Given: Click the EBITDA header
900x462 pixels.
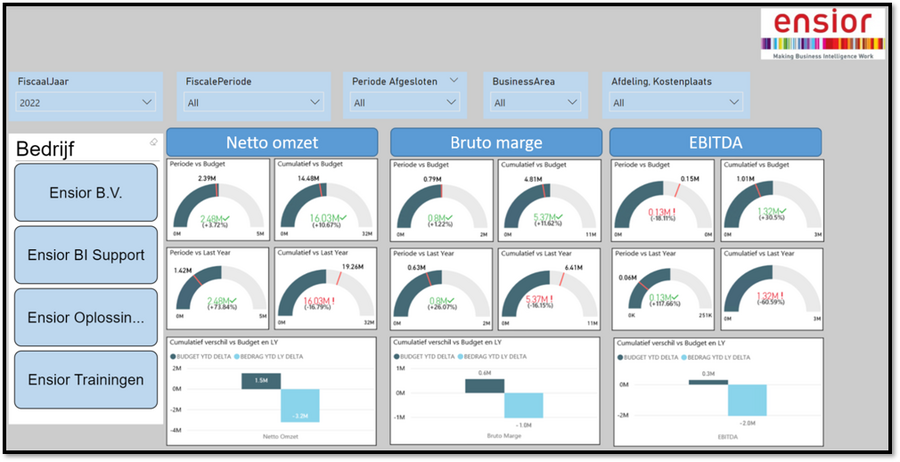Looking at the screenshot, I should click(x=716, y=142).
